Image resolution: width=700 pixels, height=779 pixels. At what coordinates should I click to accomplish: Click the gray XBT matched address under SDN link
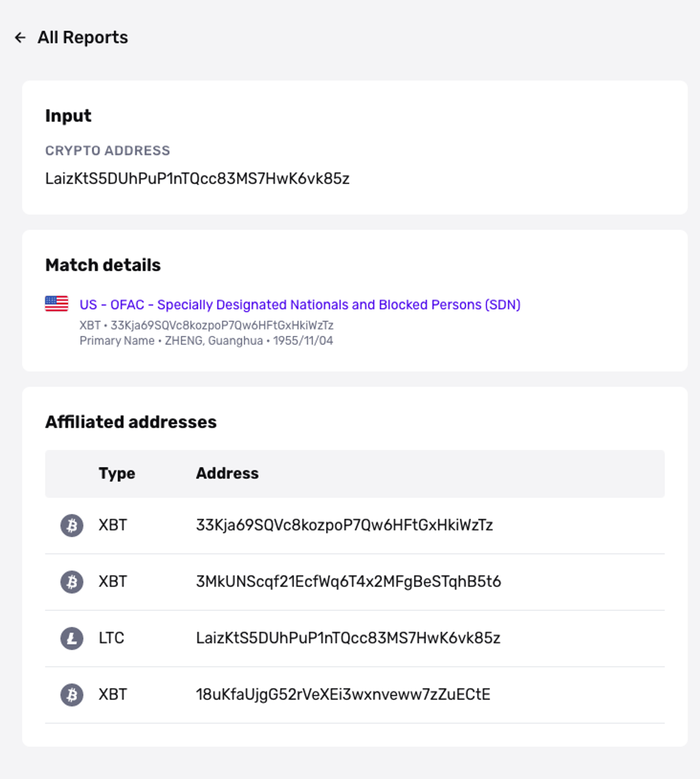(x=206, y=326)
